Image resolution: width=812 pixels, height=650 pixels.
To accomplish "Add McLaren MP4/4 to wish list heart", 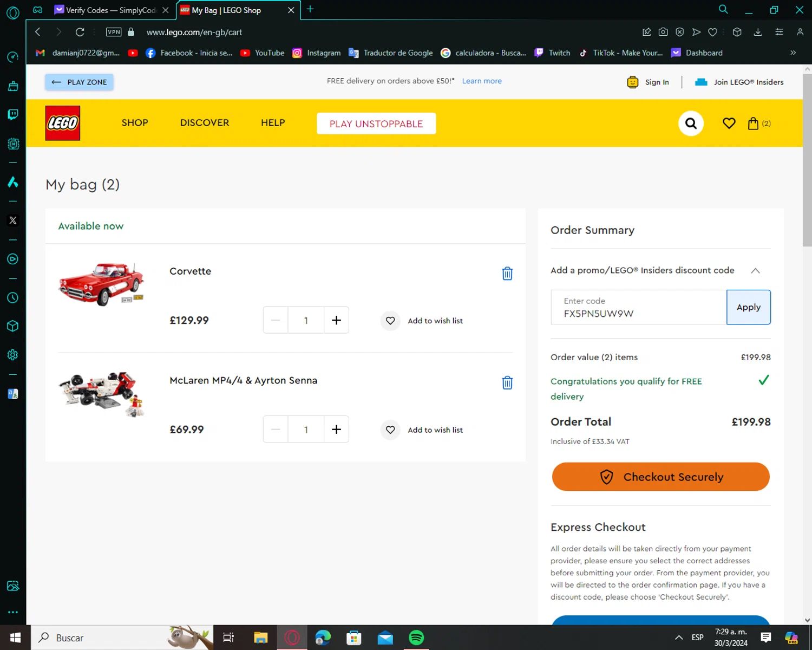I will click(390, 430).
